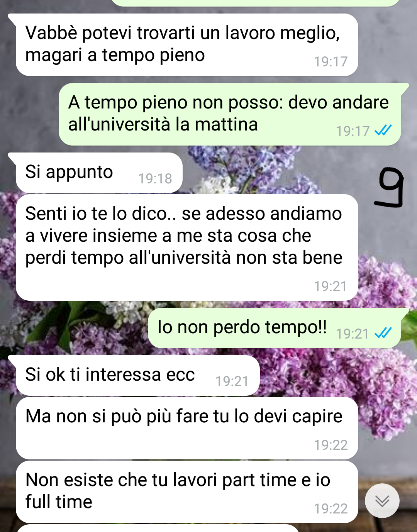Tap the partially visible bubble at the bottom

pyautogui.click(x=158, y=528)
